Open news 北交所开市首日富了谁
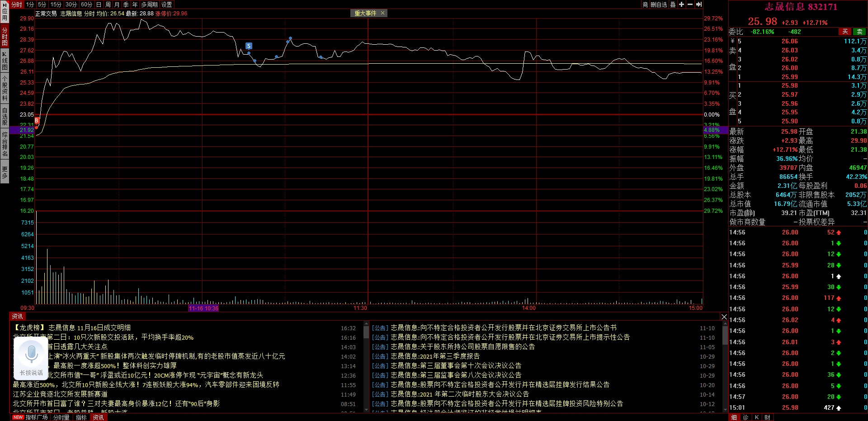 [x=116, y=404]
